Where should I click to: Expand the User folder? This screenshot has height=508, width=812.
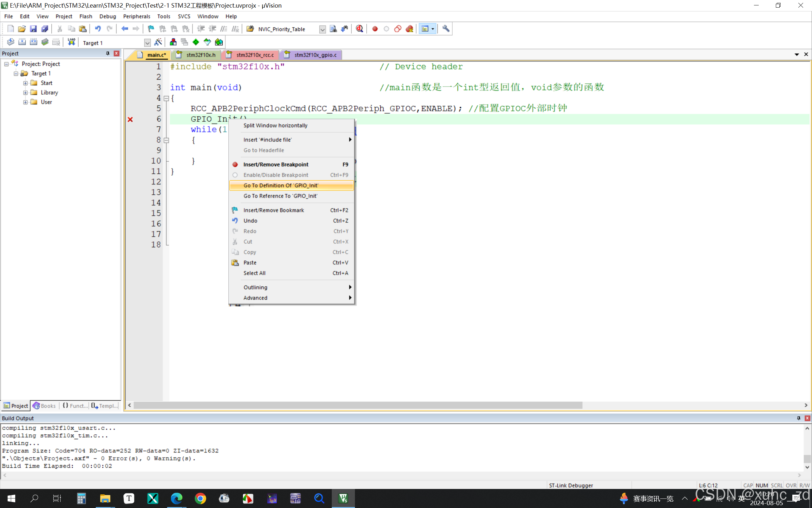point(25,102)
